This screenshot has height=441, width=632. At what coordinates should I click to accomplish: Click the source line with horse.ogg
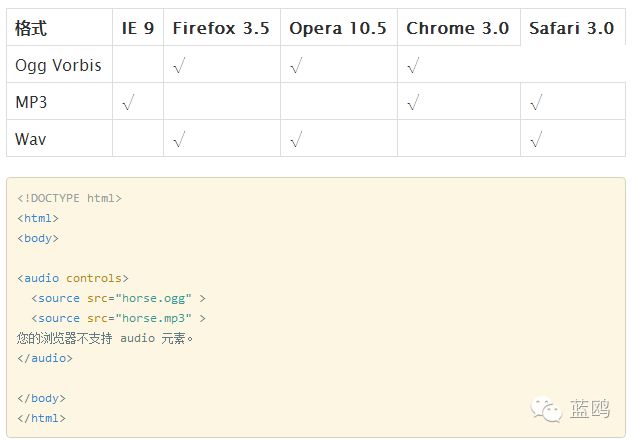tap(118, 298)
